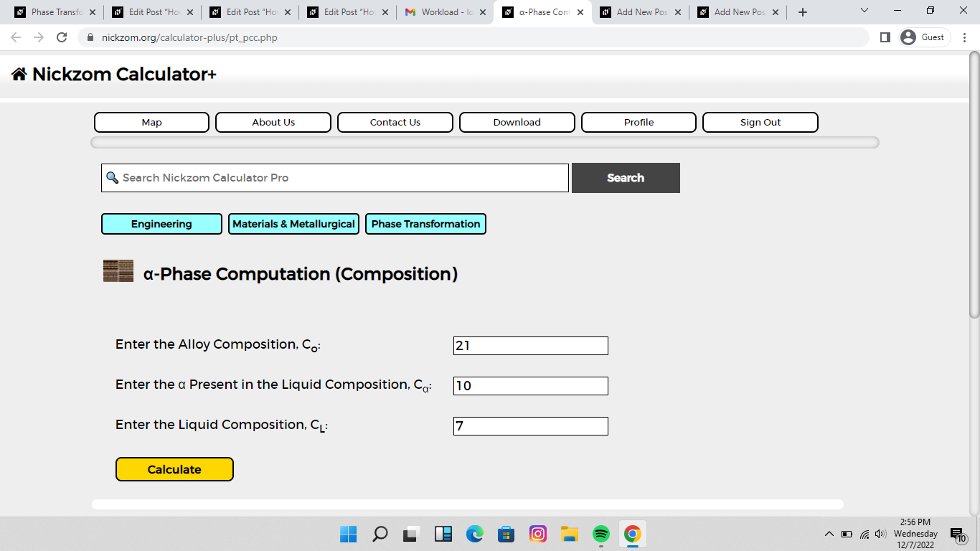Open Windows taskbar search

click(x=380, y=534)
